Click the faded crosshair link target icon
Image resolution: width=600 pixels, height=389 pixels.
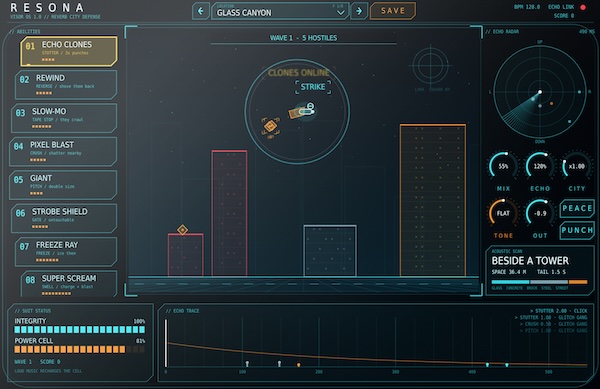point(431,66)
